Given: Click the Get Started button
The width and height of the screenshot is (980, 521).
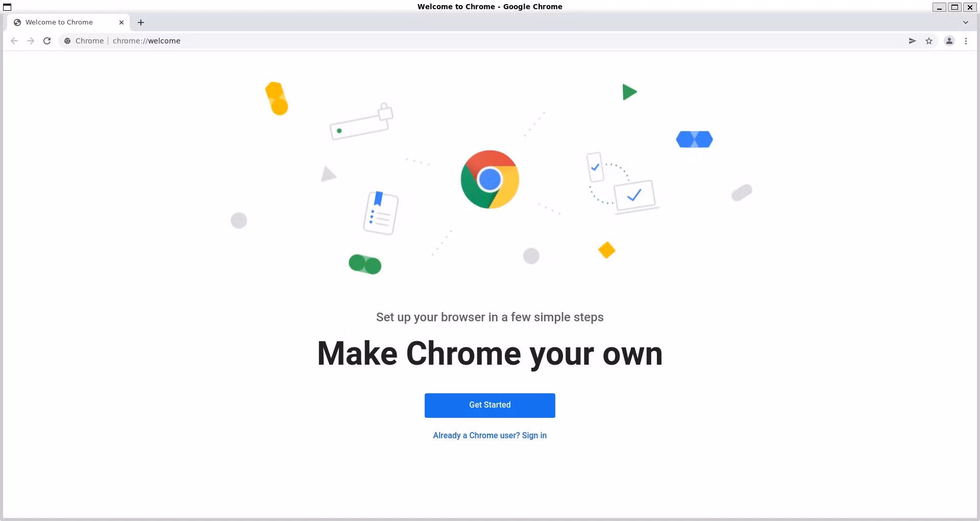Looking at the screenshot, I should point(489,405).
